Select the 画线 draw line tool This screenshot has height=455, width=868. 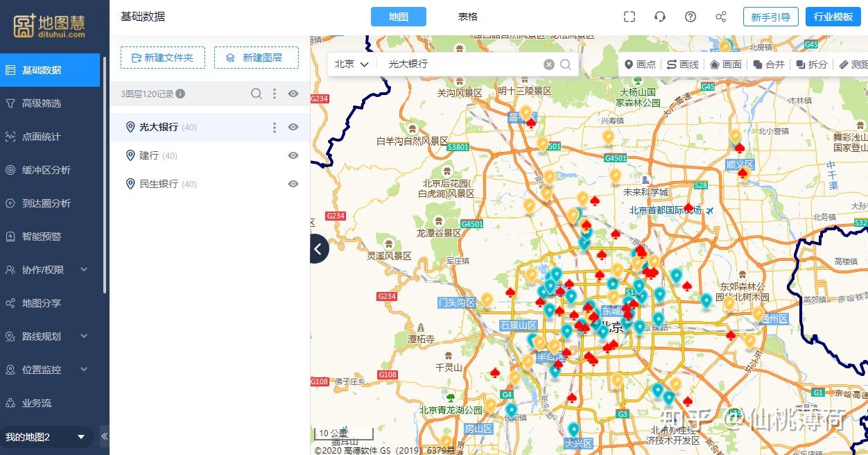click(x=683, y=64)
